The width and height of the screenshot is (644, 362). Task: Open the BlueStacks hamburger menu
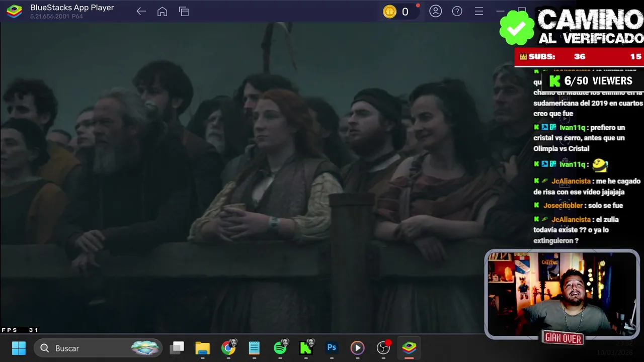[479, 11]
